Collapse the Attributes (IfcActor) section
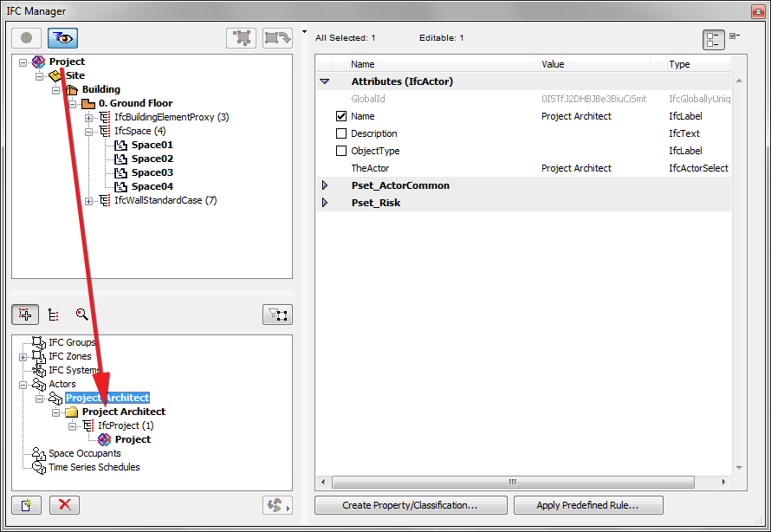Image resolution: width=771 pixels, height=532 pixels. [325, 81]
